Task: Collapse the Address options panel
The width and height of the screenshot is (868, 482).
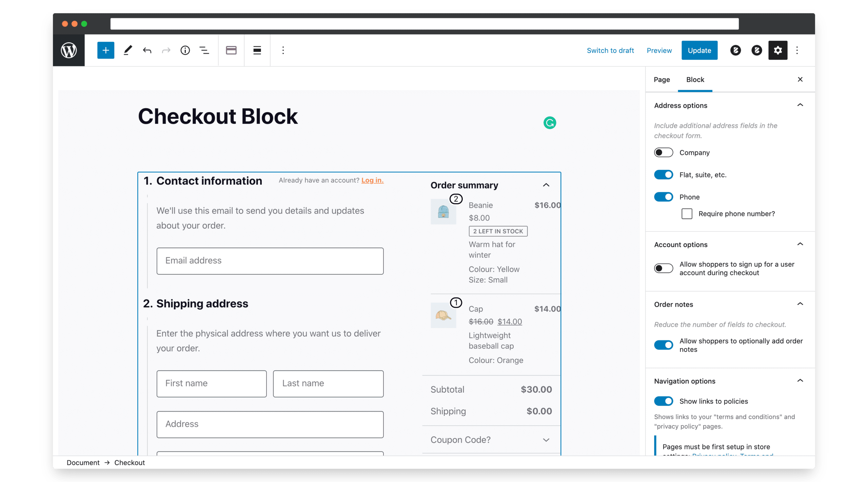Action: [x=800, y=105]
